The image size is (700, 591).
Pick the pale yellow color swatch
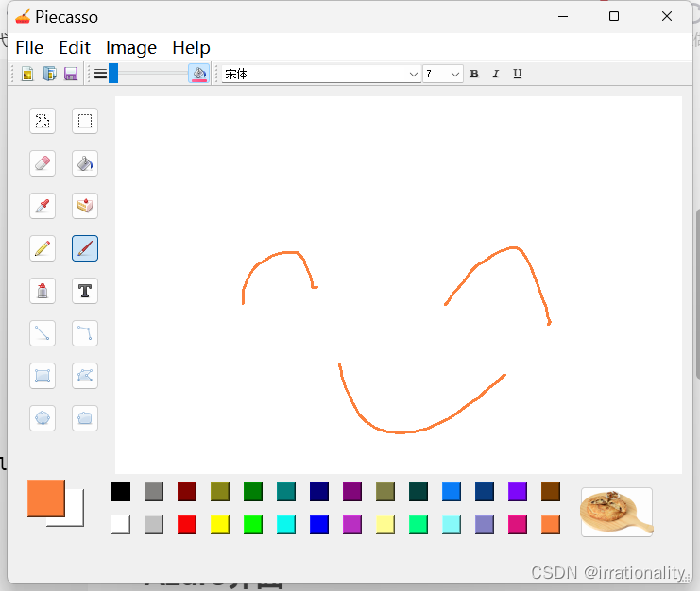coord(385,525)
